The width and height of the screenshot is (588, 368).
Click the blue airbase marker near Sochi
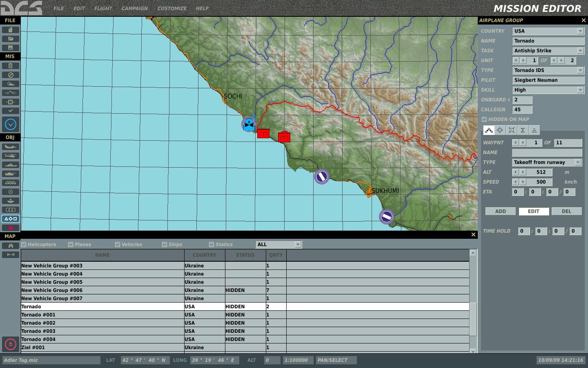click(x=249, y=124)
